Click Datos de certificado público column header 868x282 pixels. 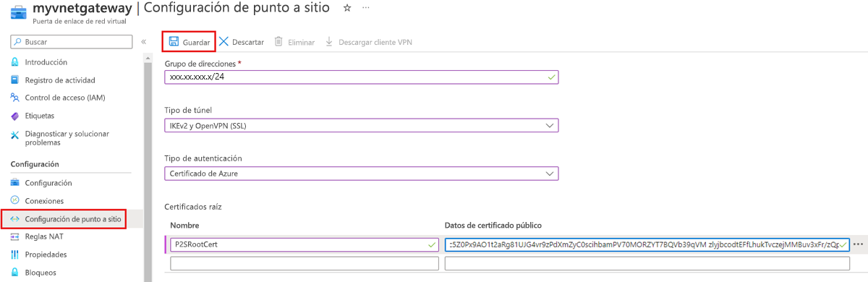[493, 226]
